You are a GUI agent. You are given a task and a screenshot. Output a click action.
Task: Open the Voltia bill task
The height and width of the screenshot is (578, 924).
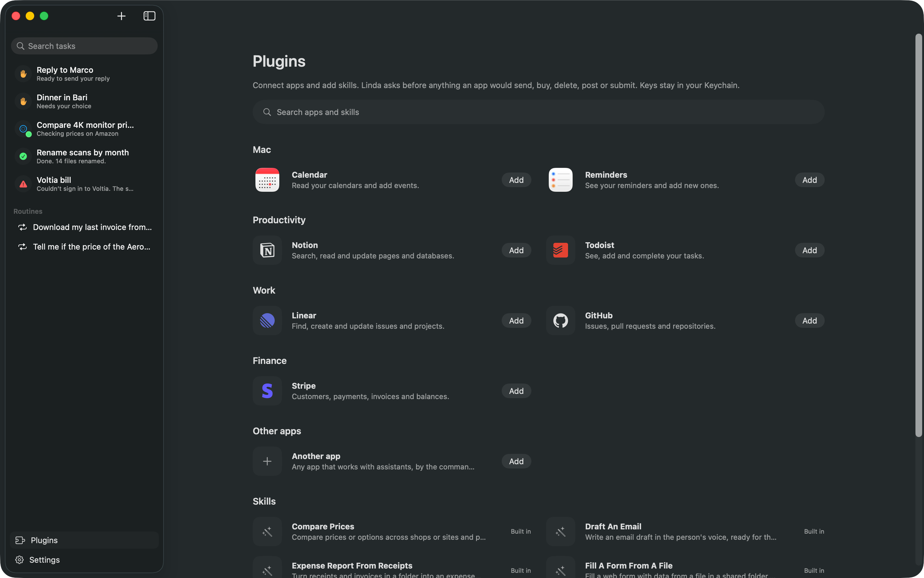pos(84,184)
